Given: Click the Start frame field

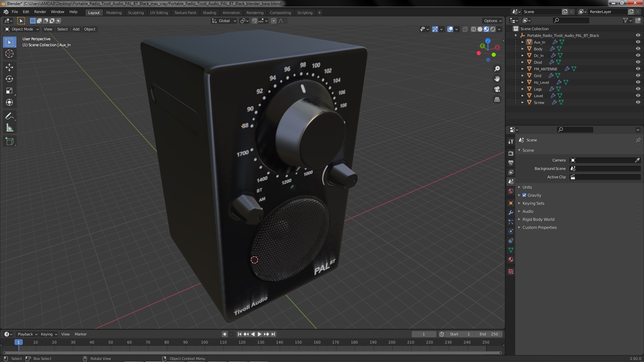Looking at the screenshot, I should [x=460, y=334].
